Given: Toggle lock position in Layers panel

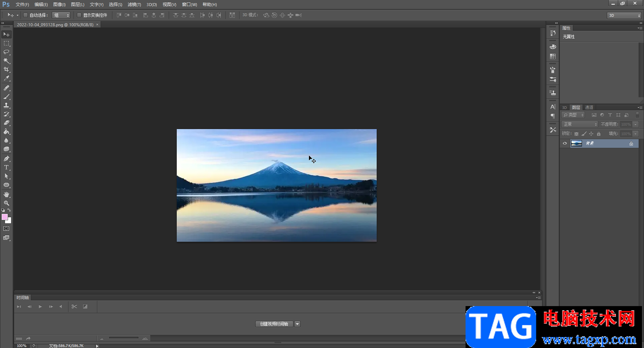Looking at the screenshot, I should 591,134.
